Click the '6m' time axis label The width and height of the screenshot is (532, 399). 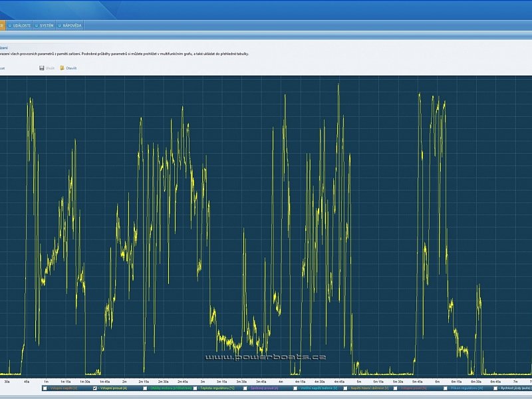tap(437, 382)
